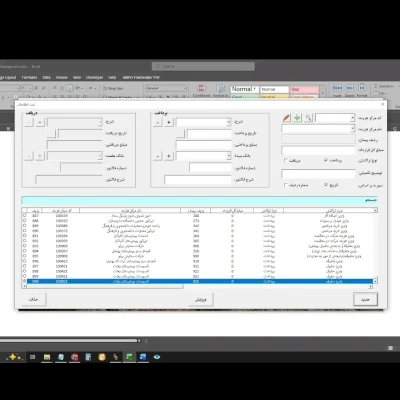The width and height of the screenshot is (400, 400).
Task: Click down arrow of list vertical scrollbar
Action: pos(375,282)
